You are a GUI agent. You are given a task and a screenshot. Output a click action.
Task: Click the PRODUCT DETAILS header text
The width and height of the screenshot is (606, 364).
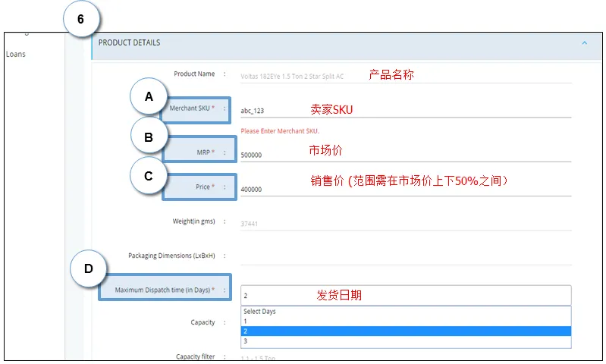pyautogui.click(x=129, y=42)
